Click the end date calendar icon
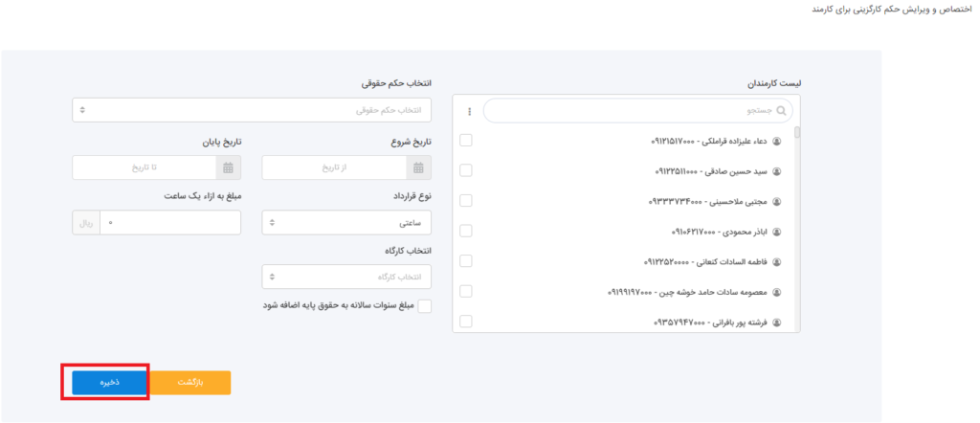 click(x=228, y=167)
